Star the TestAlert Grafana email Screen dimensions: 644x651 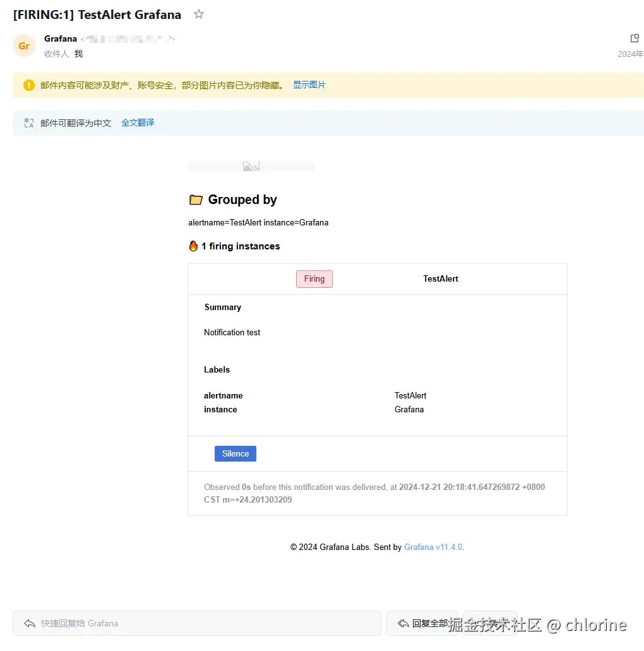click(x=199, y=14)
